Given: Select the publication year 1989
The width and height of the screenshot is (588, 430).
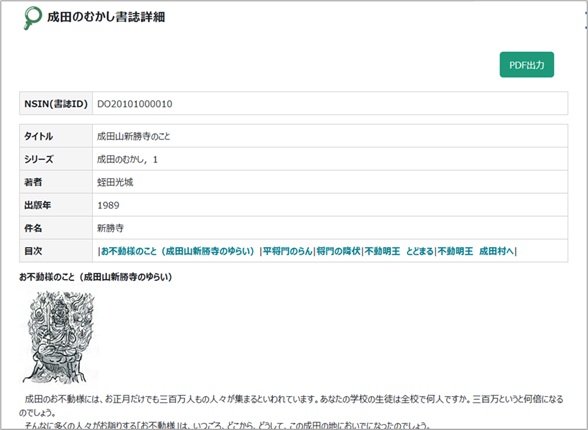Looking at the screenshot, I should (108, 205).
